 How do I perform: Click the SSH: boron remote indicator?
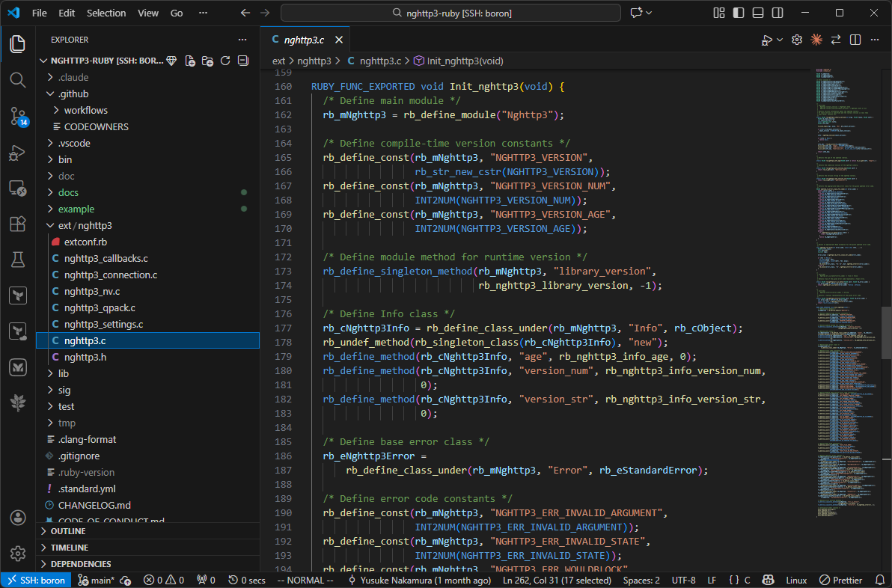[x=36, y=580]
